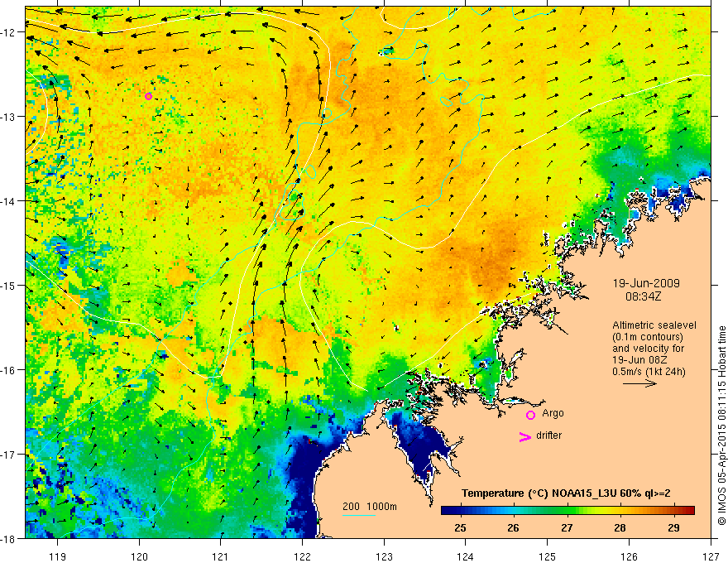The width and height of the screenshot is (728, 563).
Task: Click the 0.5m/s reference velocity arrow
Action: (x=639, y=383)
